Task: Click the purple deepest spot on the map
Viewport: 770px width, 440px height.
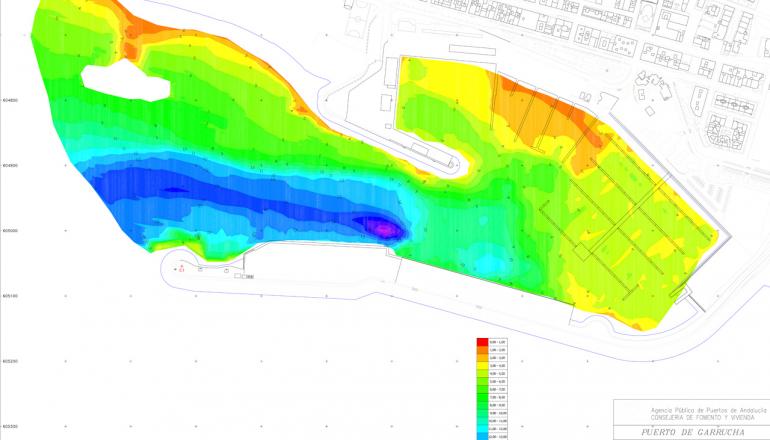Action: point(384,229)
